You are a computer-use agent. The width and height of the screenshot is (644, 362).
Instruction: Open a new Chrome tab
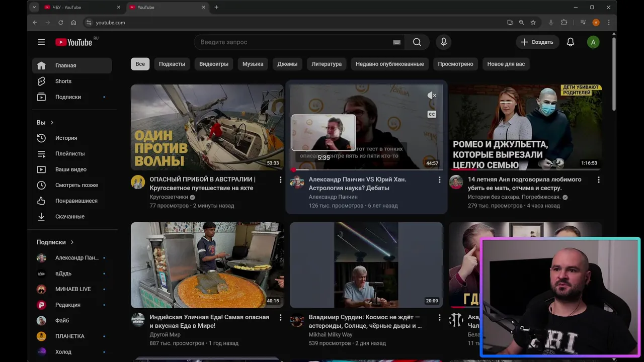coord(216,7)
